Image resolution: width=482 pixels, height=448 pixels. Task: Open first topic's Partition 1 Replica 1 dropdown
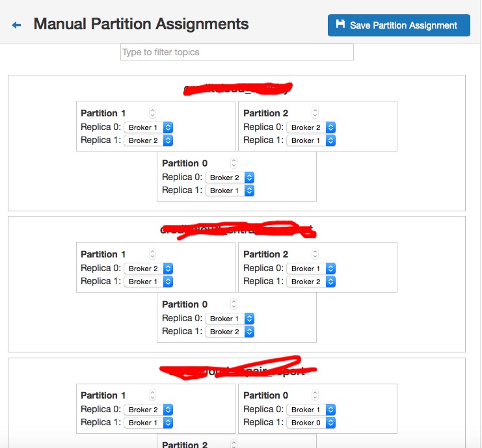[x=148, y=140]
